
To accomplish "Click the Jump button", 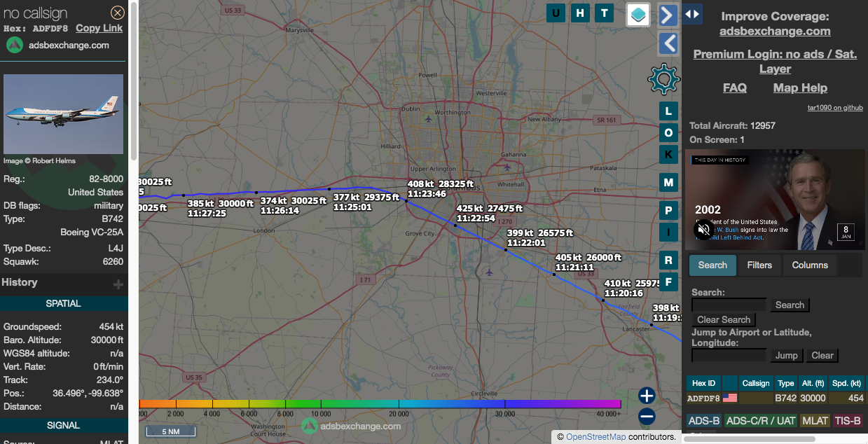I will tap(786, 355).
